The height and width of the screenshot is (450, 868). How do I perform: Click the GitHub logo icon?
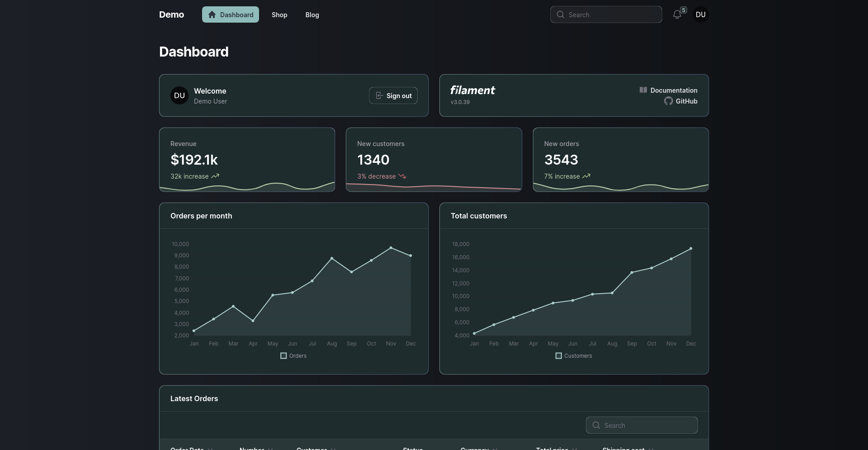coord(668,101)
